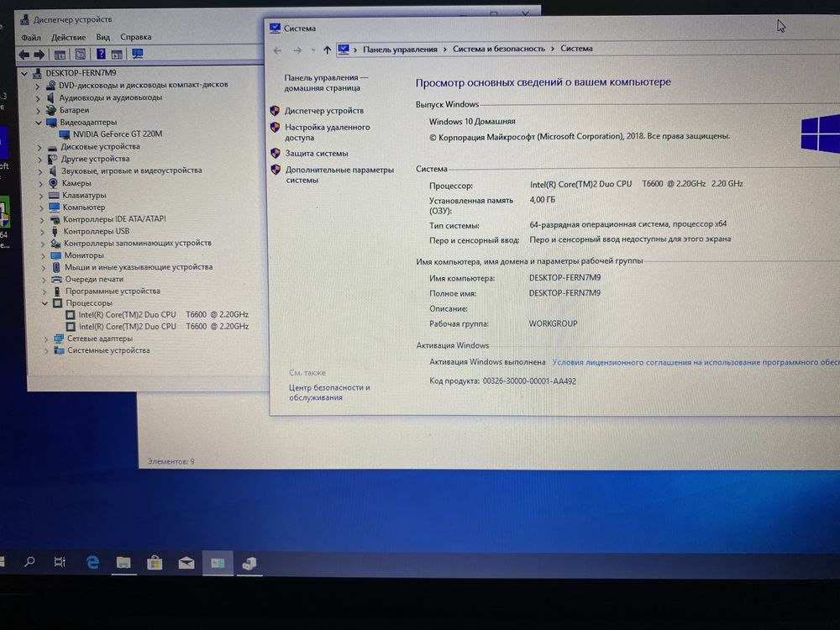The height and width of the screenshot is (630, 840).
Task: Select the Мониторы category
Action: tap(84, 255)
